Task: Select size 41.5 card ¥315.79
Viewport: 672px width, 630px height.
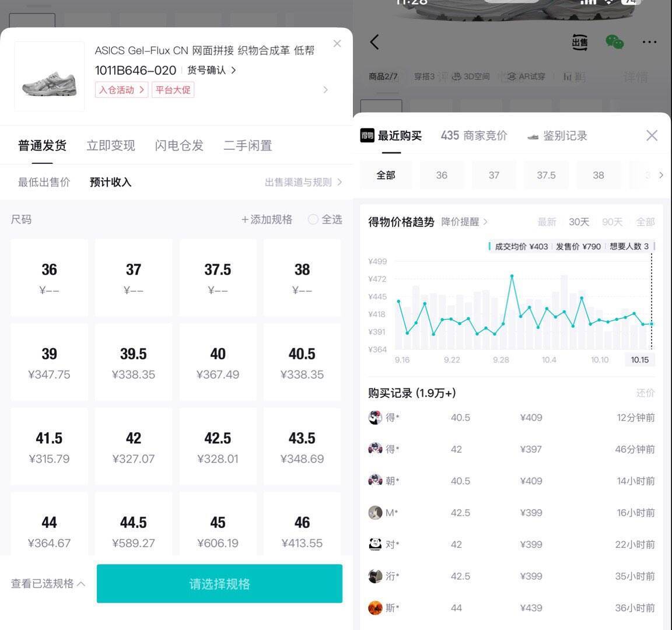Action: coord(49,447)
